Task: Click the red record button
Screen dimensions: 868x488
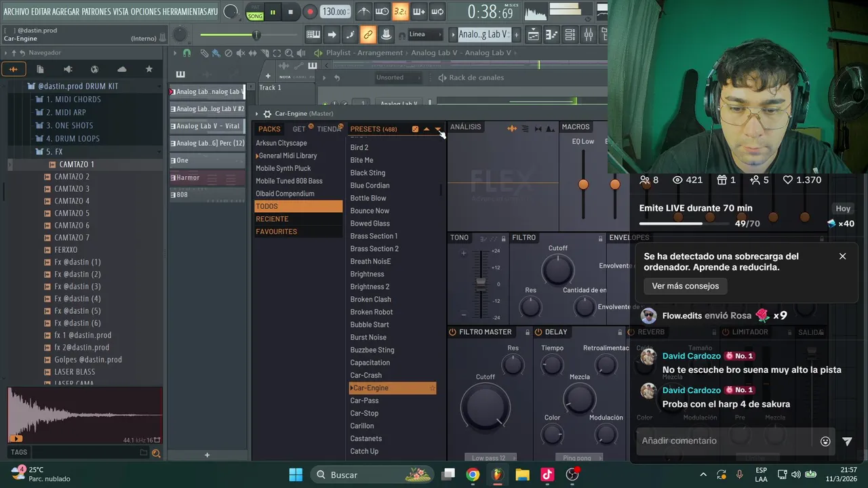Action: [x=310, y=12]
